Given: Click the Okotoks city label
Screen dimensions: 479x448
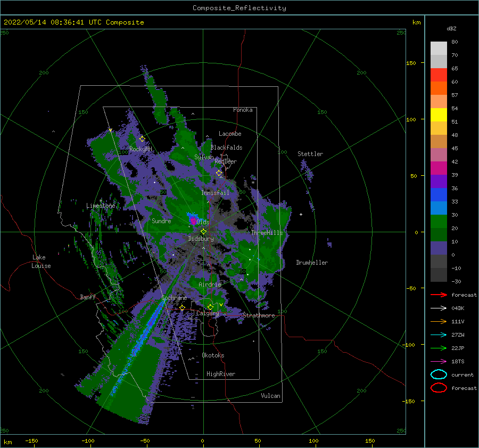Looking at the screenshot, I should (213, 355).
